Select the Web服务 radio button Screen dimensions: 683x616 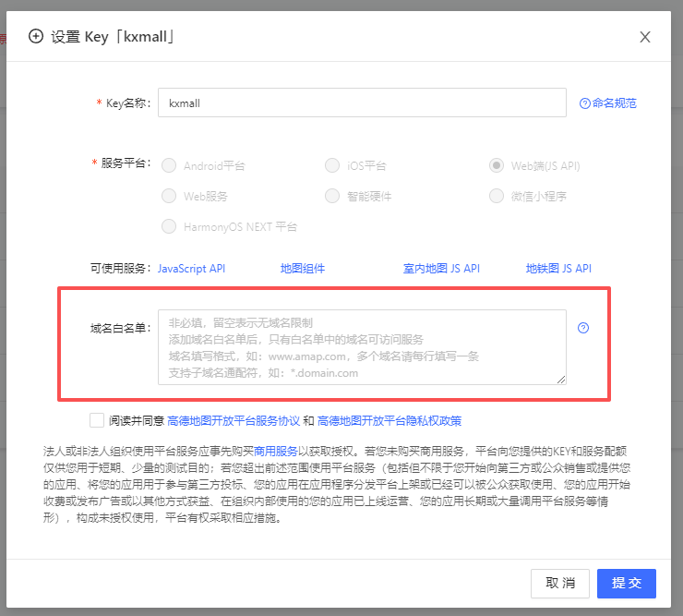pyautogui.click(x=169, y=196)
